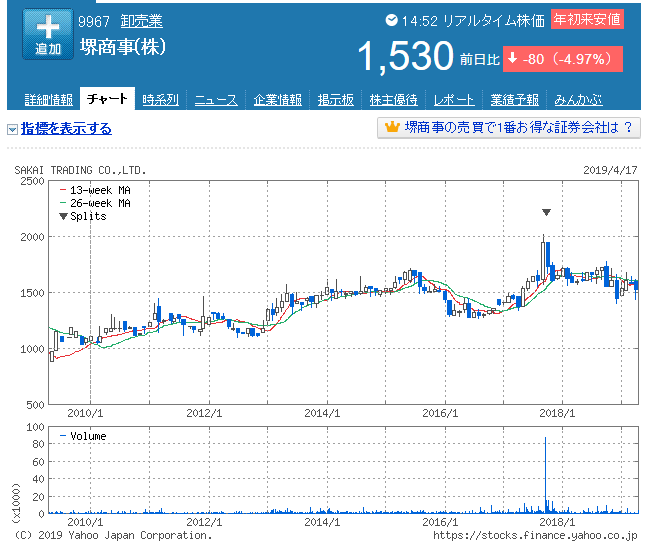The width and height of the screenshot is (646, 548).
Task: Click the clock icon beside 14:52
Action: (x=391, y=20)
